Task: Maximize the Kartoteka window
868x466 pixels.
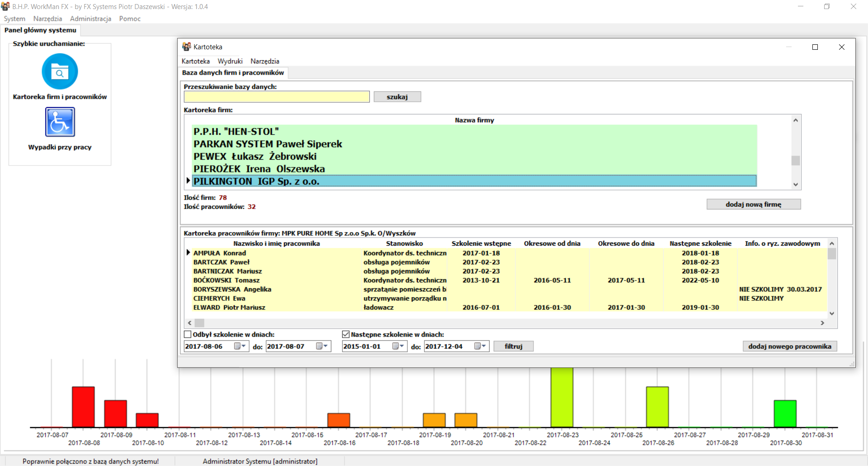Action: click(x=815, y=47)
